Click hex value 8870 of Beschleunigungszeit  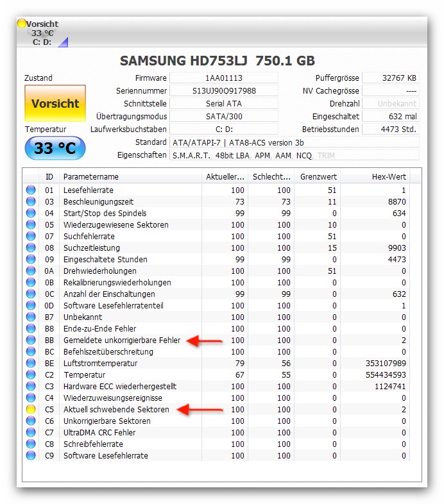click(397, 201)
